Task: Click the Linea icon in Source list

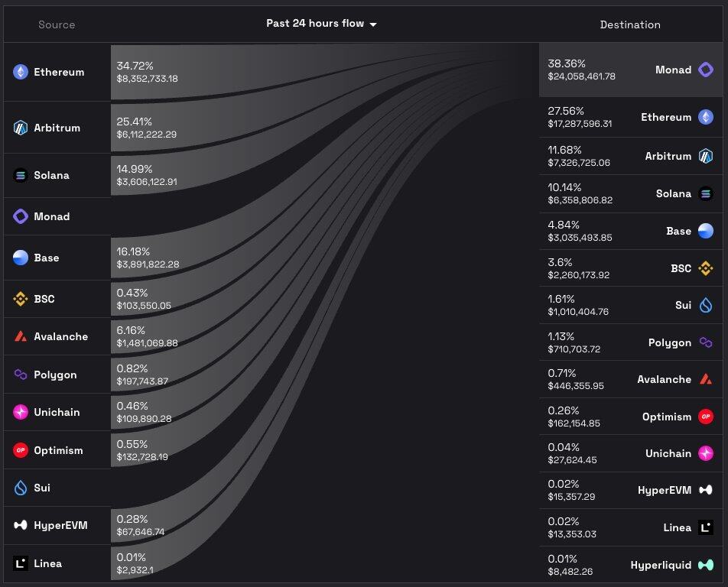Action: (21, 563)
